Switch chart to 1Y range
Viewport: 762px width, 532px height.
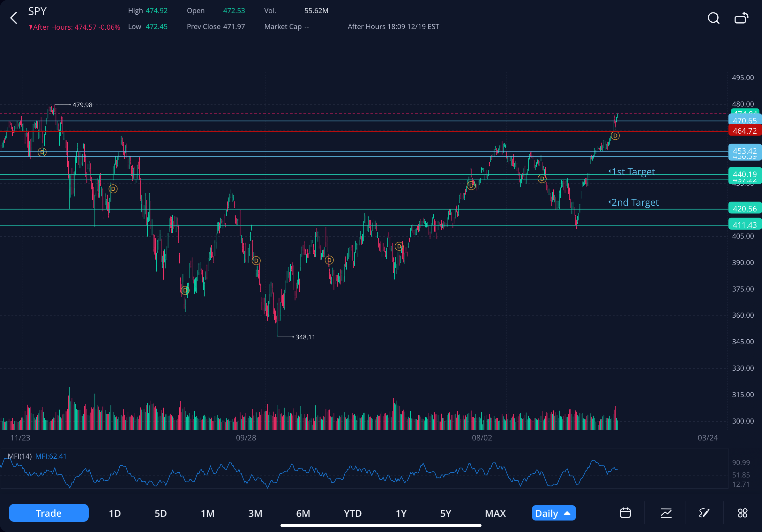coord(401,514)
